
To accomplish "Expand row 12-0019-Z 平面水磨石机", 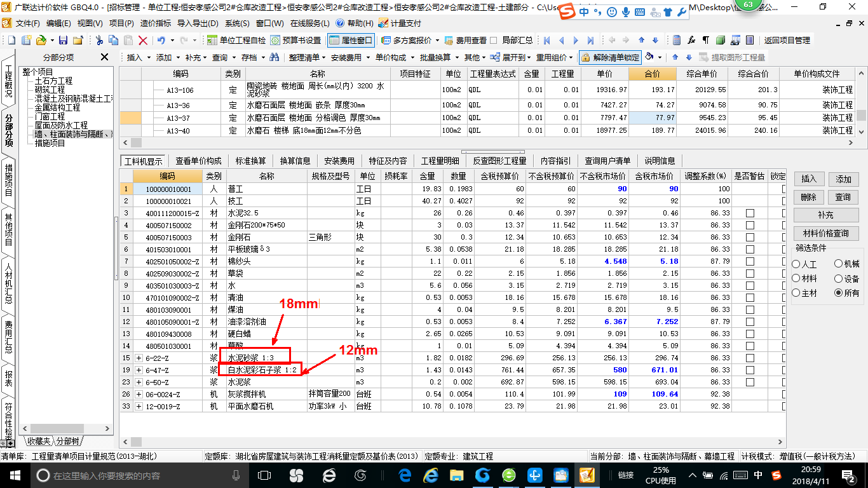I will pyautogui.click(x=139, y=406).
